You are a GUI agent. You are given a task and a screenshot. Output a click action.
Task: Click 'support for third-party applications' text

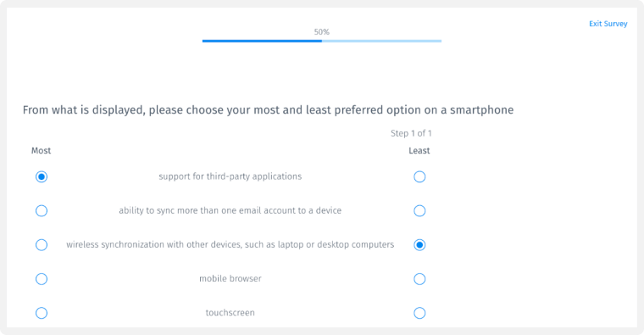tap(230, 176)
